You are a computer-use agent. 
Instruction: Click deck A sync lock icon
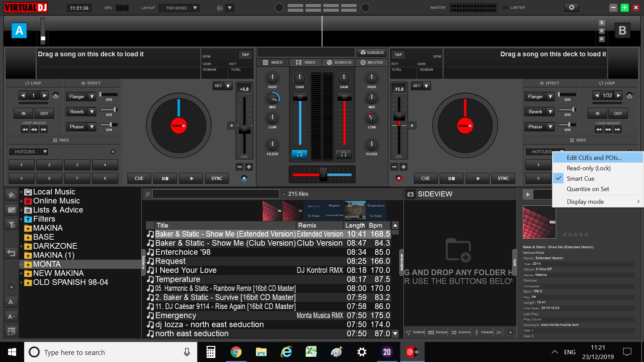point(244,178)
